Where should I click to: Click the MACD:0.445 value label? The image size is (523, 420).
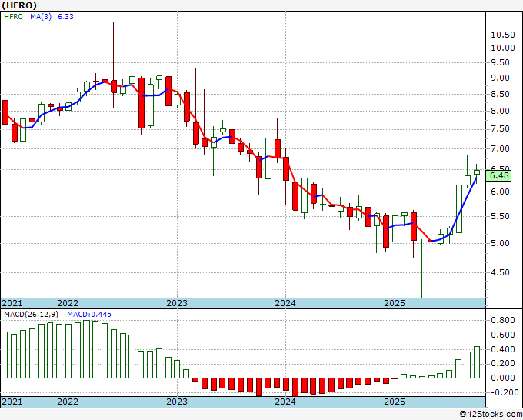(x=89, y=315)
